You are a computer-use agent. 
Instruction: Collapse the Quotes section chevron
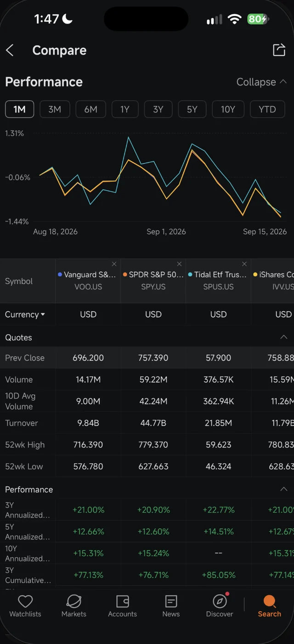coord(284,337)
